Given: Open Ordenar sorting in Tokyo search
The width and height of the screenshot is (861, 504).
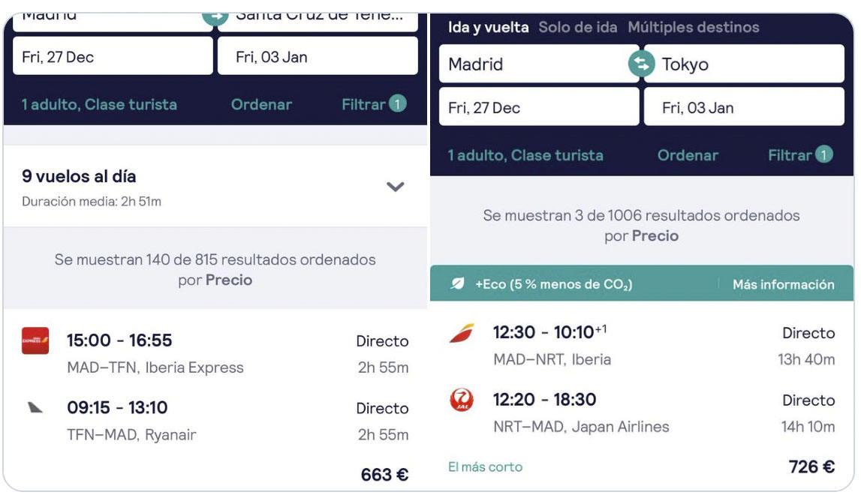Looking at the screenshot, I should tap(688, 155).
